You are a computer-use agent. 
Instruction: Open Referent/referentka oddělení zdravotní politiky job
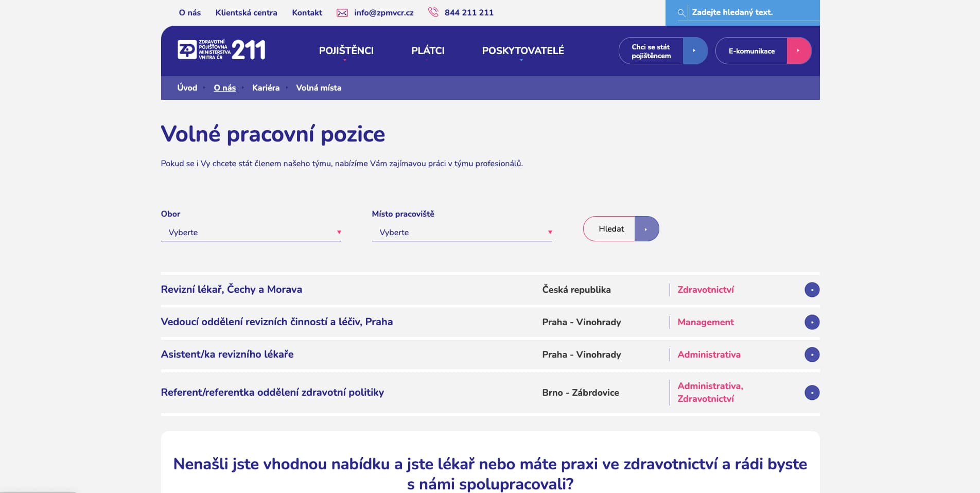coord(272,393)
